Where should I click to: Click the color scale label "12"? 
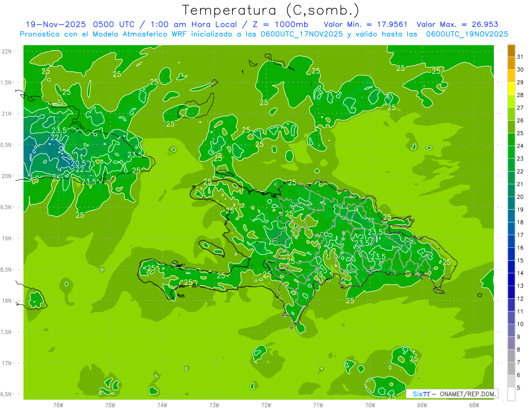[520, 298]
